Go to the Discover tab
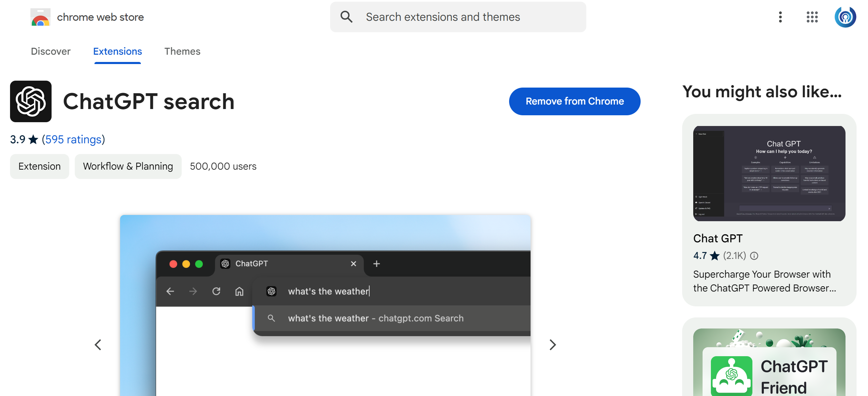The width and height of the screenshot is (868, 396). 51,51
